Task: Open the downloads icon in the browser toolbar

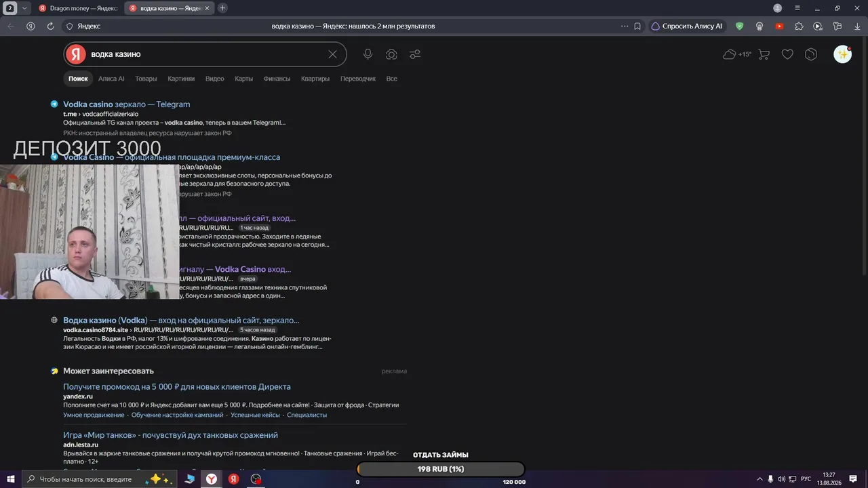Action: pos(857,26)
